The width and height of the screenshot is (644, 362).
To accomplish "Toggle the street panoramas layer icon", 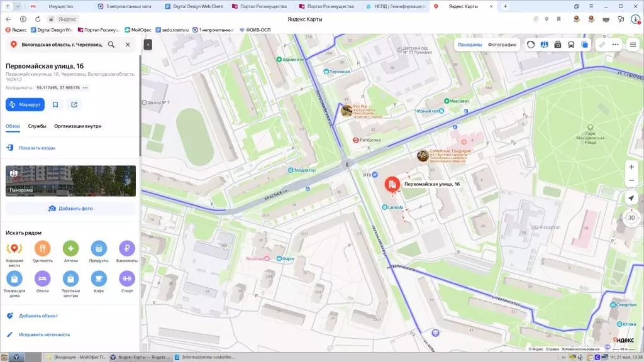I will [x=558, y=45].
